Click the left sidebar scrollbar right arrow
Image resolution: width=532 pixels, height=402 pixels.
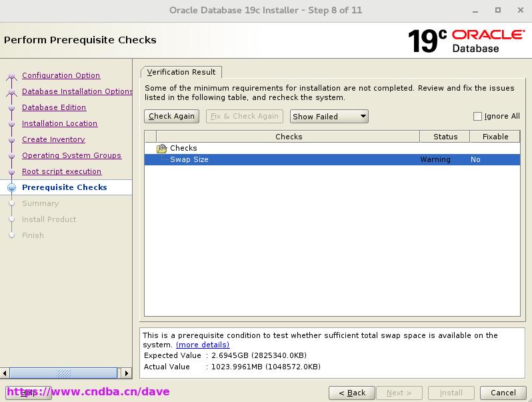click(x=127, y=373)
